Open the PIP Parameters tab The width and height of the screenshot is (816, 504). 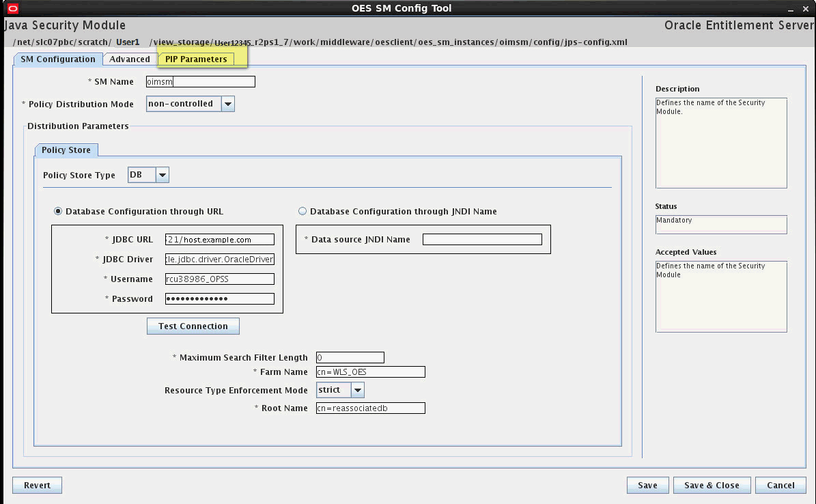(196, 59)
